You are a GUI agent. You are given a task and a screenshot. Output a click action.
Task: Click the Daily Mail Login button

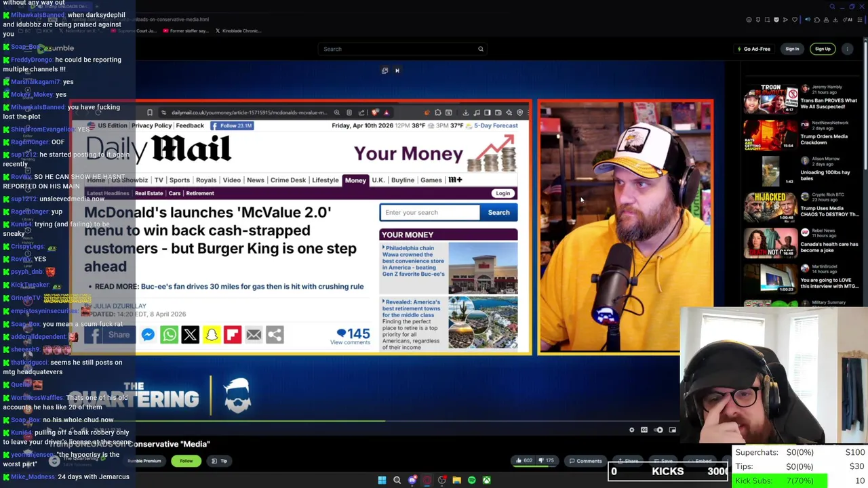point(502,193)
